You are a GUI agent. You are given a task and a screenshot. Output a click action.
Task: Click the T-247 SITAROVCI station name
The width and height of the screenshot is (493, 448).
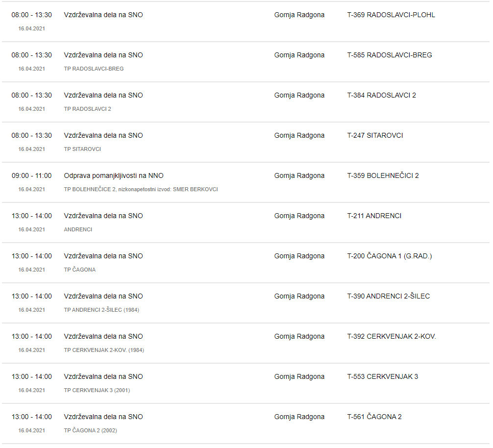[375, 135]
